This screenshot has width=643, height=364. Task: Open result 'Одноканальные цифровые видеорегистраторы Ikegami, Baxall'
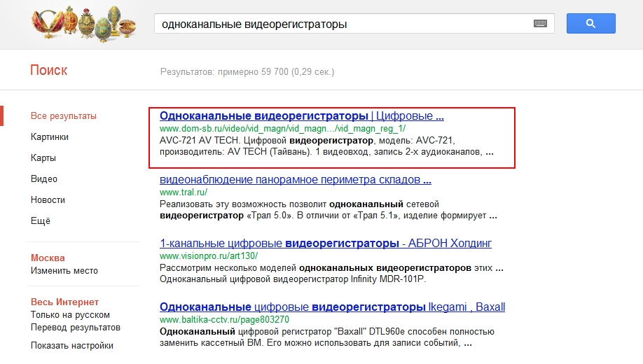point(332,307)
